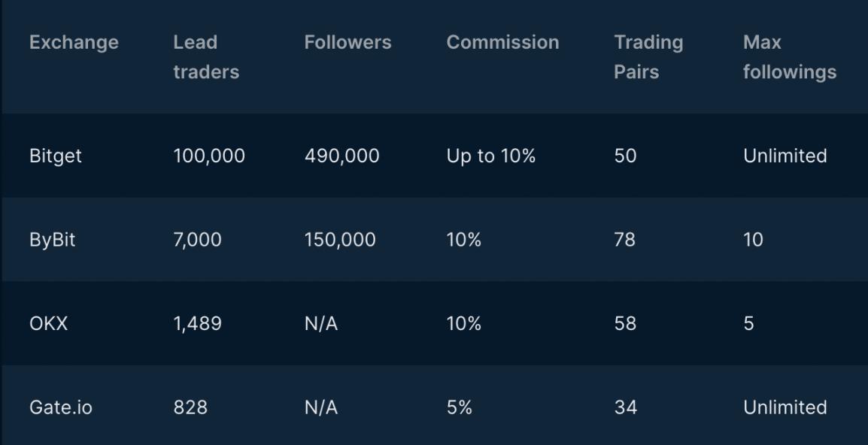Click the Exchange column header
The image size is (868, 445).
pyautogui.click(x=74, y=43)
